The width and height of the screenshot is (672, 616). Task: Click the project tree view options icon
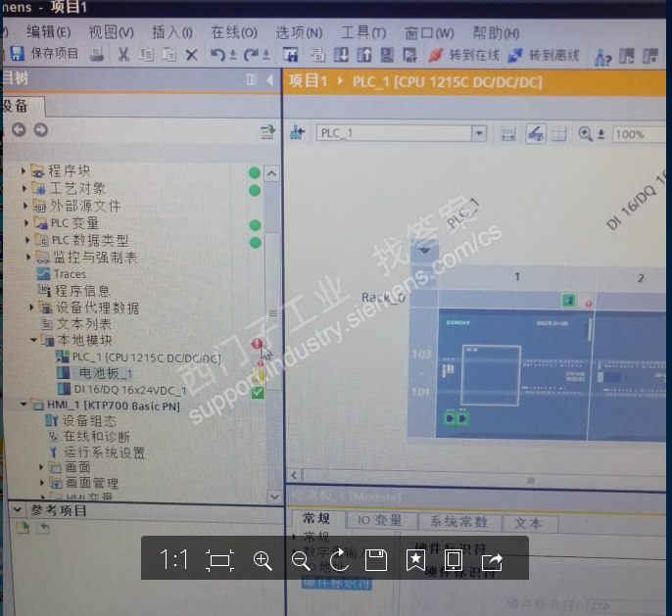(267, 132)
